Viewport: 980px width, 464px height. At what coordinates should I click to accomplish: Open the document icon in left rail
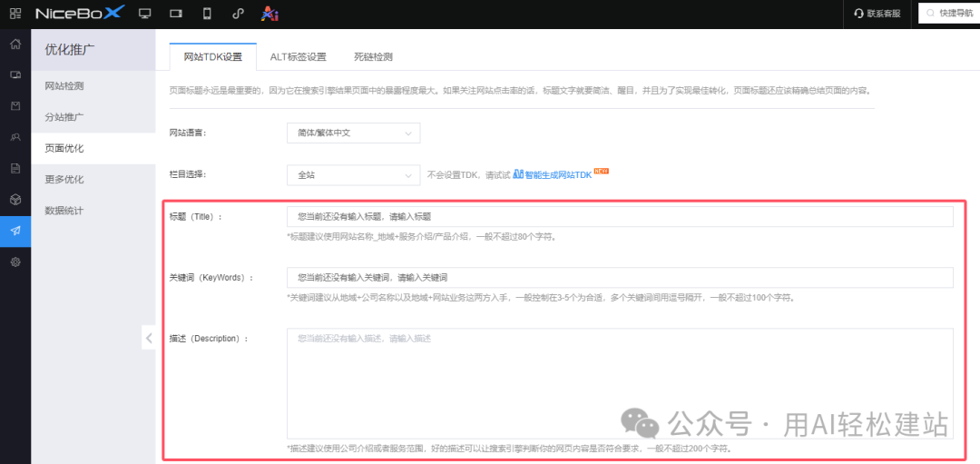click(x=15, y=169)
